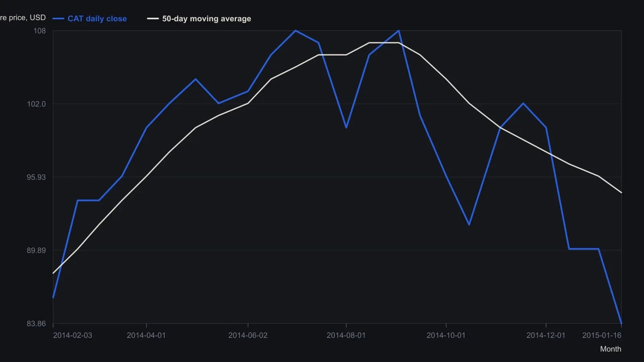Select the 2015-01-16 x-axis date label
Image resolution: width=644 pixels, height=362 pixels.
click(x=602, y=335)
